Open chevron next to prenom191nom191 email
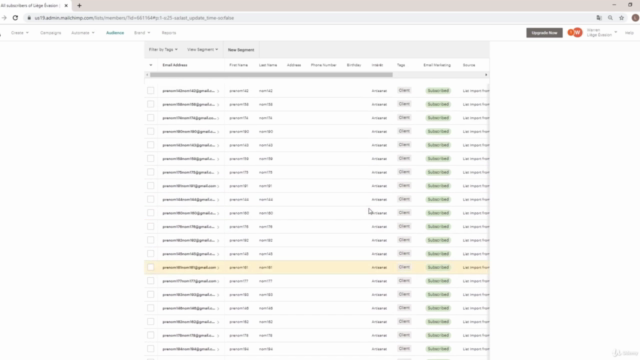Image resolution: width=640 pixels, height=360 pixels. (218, 186)
